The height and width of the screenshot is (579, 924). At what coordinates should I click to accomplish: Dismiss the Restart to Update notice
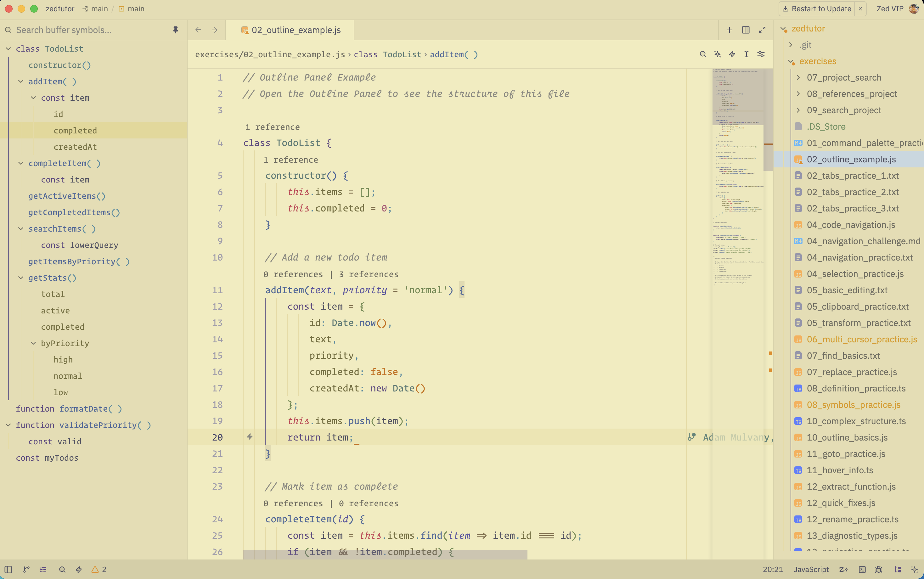tap(860, 8)
